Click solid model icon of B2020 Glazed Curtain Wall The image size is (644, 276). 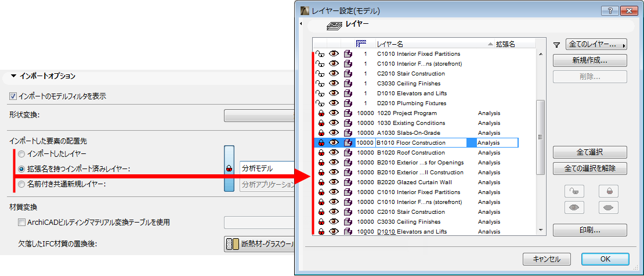point(348,182)
